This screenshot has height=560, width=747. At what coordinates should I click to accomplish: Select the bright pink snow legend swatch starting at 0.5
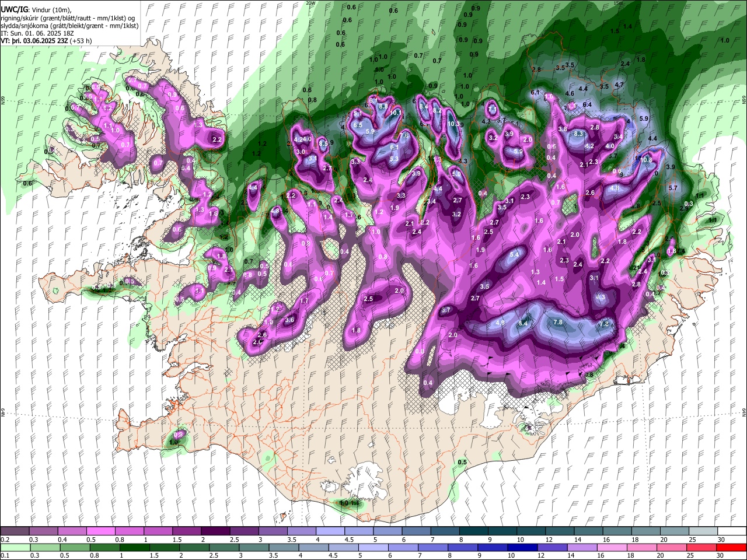[x=100, y=531]
